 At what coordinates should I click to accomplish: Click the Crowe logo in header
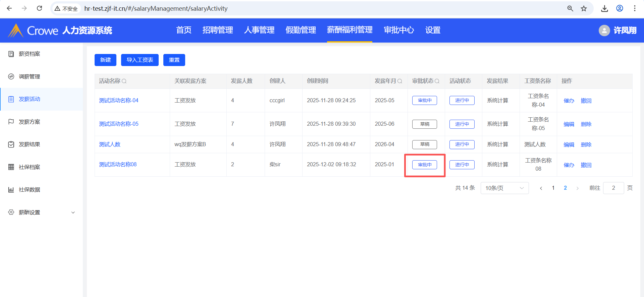tap(34, 31)
